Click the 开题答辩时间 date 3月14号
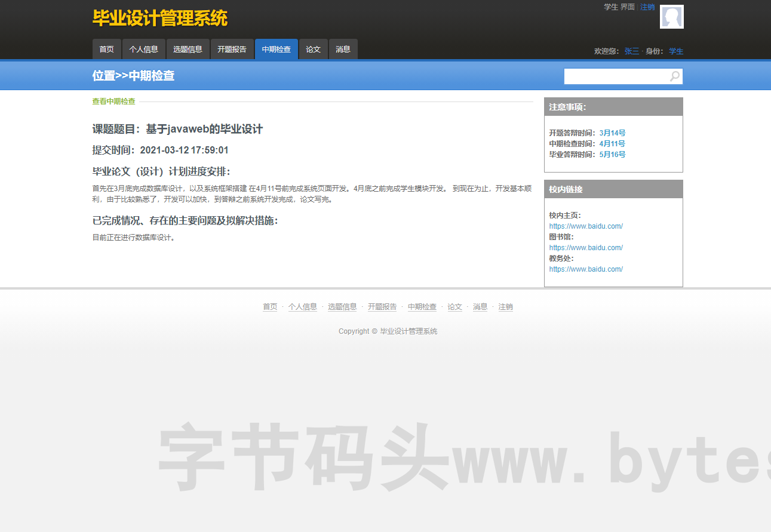The width and height of the screenshot is (771, 532). (612, 133)
